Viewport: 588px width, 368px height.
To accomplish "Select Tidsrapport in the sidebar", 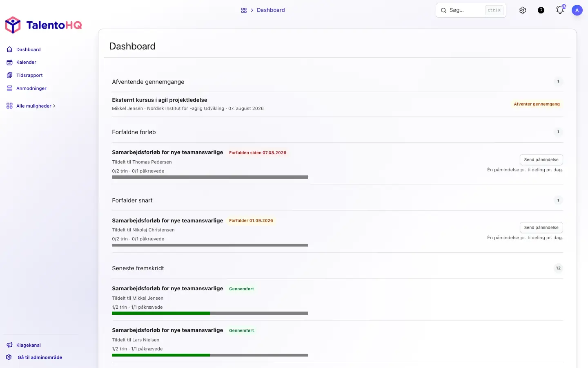I will pyautogui.click(x=29, y=75).
